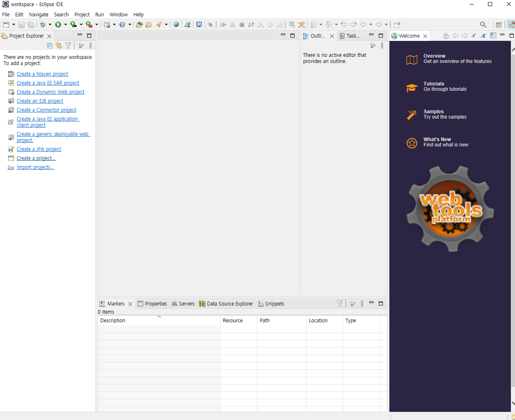Image resolution: width=515 pixels, height=420 pixels.
Task: Open the Forward navigation history dropdown
Action: [x=386, y=25]
